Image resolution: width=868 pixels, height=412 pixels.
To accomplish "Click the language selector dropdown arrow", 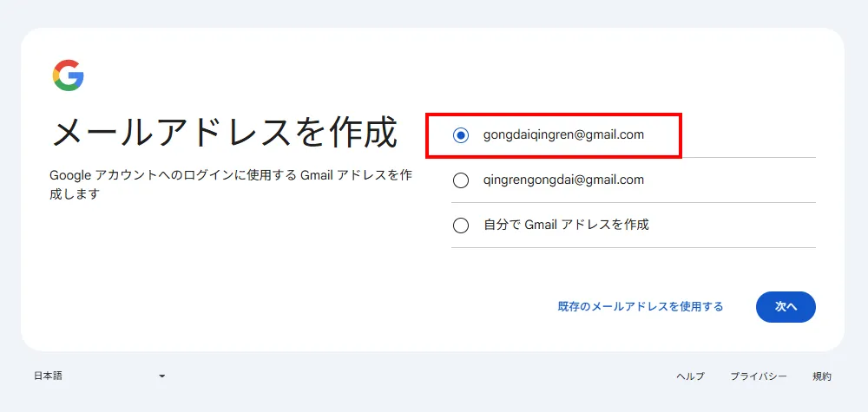I will [161, 376].
